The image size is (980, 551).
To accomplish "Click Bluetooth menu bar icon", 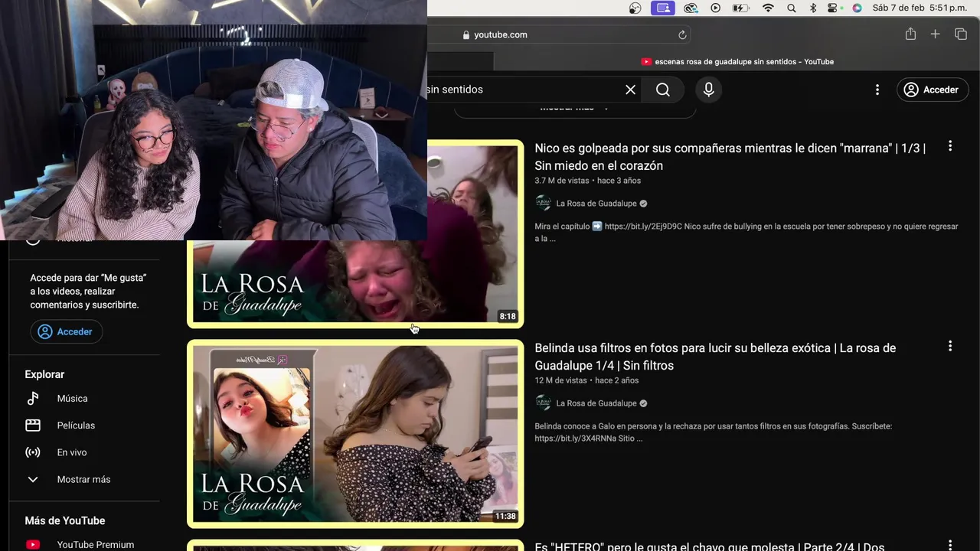I will [813, 8].
